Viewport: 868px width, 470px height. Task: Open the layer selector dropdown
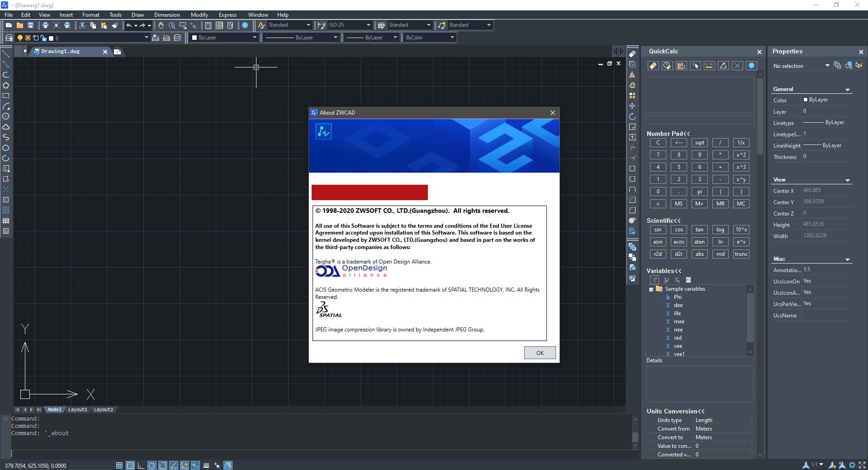point(83,38)
